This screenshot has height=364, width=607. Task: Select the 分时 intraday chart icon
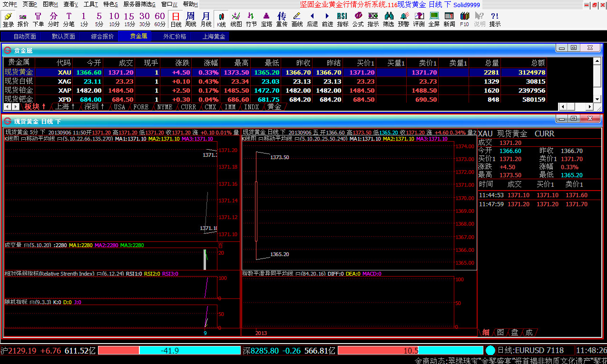(x=53, y=19)
